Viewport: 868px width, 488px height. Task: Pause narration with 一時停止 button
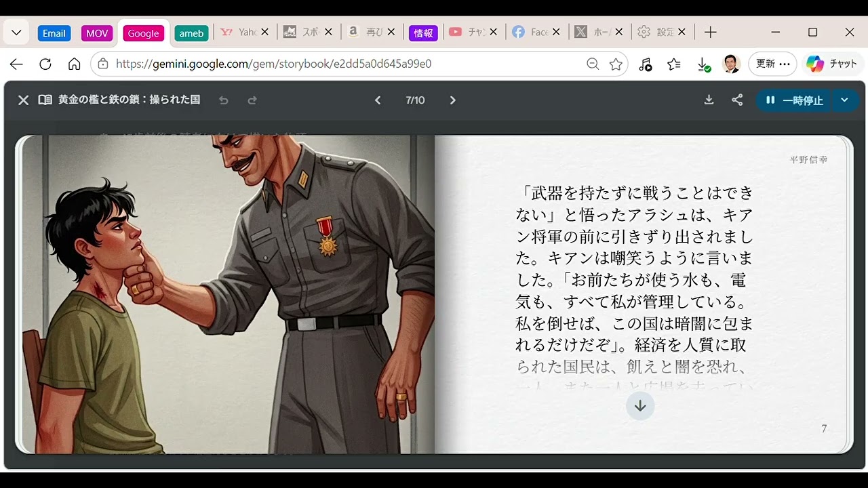click(x=794, y=100)
